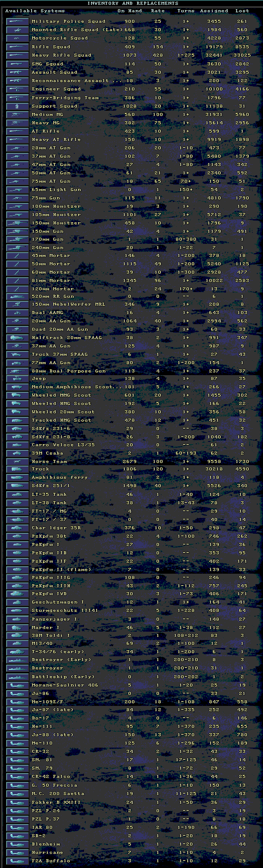Select the Heavy AT Rifle name
This screenshot has width=263, height=868.
tap(56, 139)
